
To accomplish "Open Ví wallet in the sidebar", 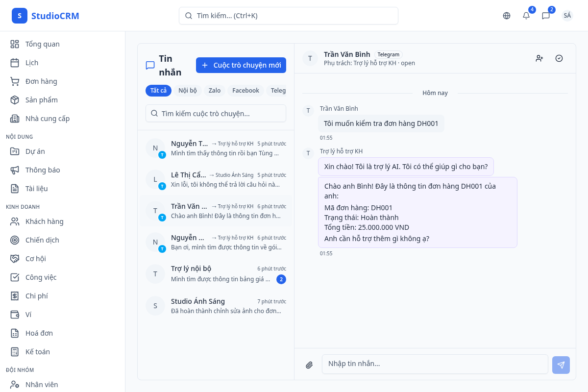I will point(28,315).
